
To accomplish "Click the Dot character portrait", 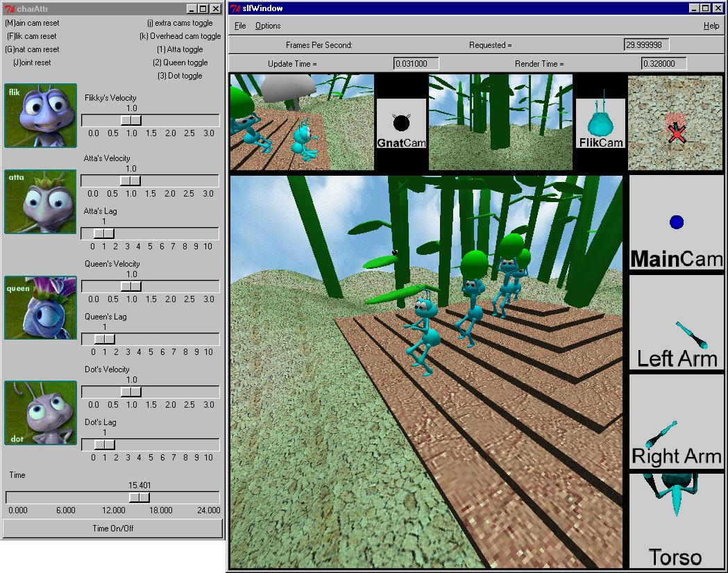I will [x=40, y=413].
